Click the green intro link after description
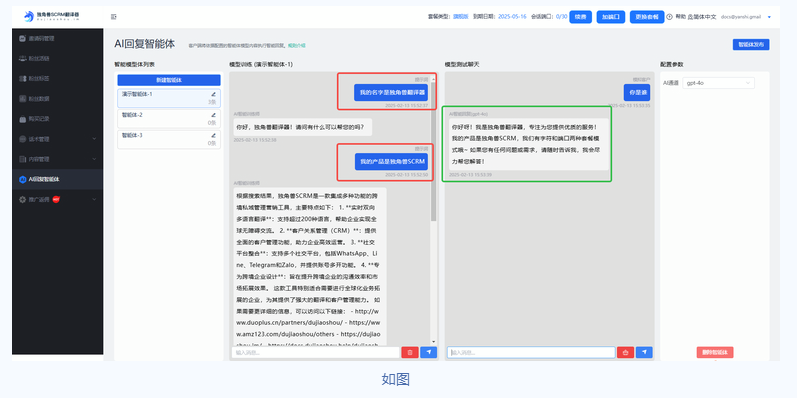This screenshot has width=797, height=398. [x=297, y=46]
